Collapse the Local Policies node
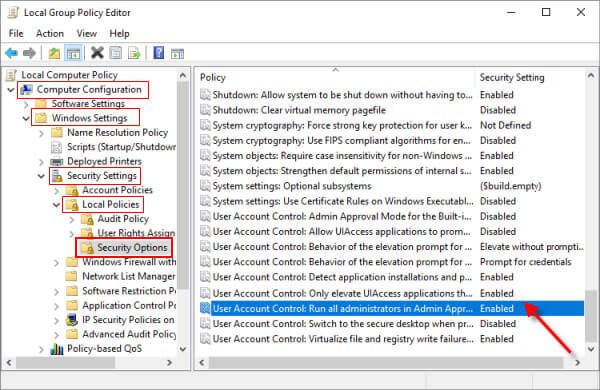This screenshot has height=390, width=600. (56, 205)
